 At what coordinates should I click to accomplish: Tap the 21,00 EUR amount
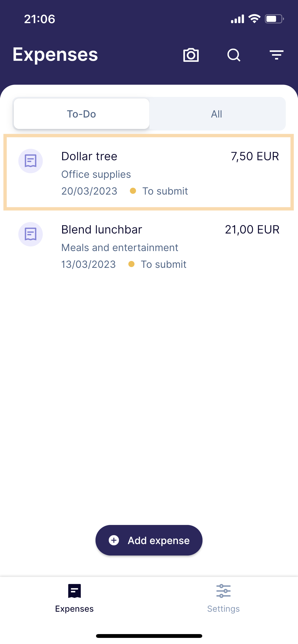252,230
